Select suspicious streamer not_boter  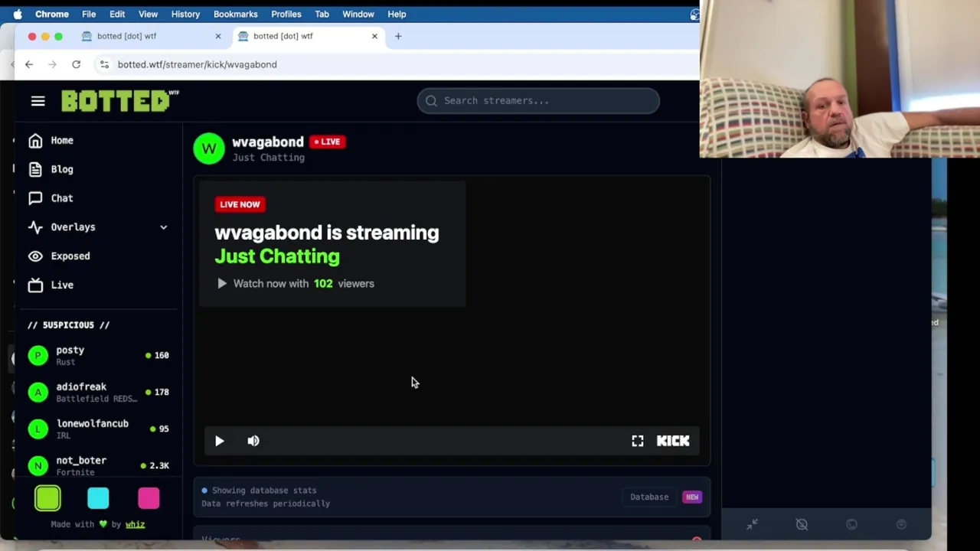tap(98, 465)
